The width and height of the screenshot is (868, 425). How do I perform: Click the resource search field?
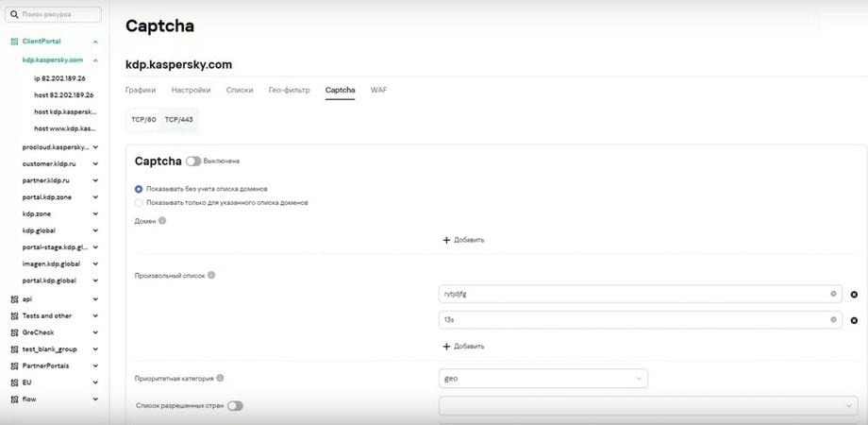click(x=53, y=14)
